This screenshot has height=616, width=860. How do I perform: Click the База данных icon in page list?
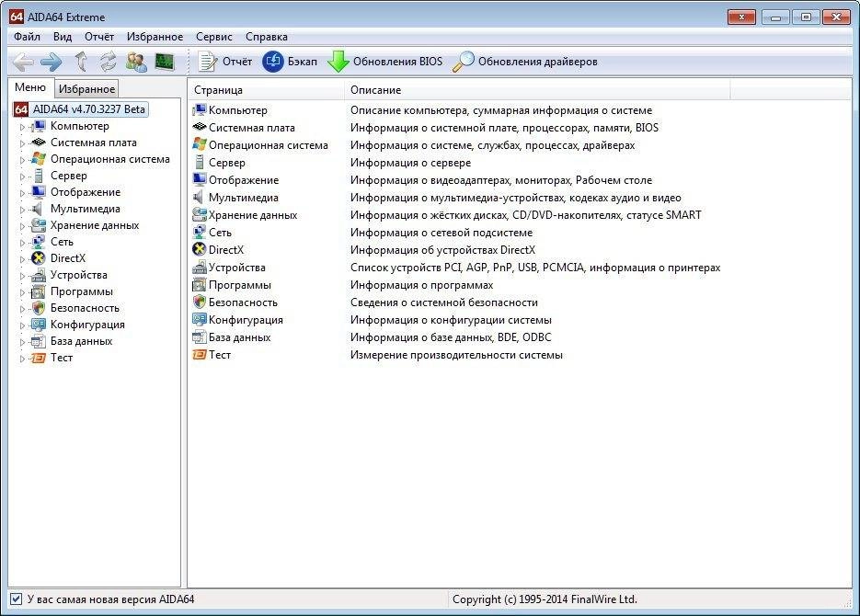point(199,337)
